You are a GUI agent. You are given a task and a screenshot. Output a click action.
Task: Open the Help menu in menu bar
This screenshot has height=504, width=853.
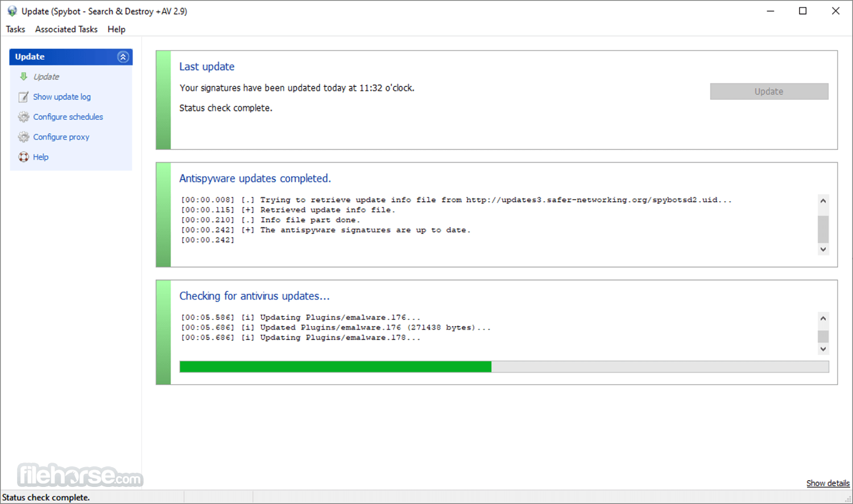(x=117, y=30)
